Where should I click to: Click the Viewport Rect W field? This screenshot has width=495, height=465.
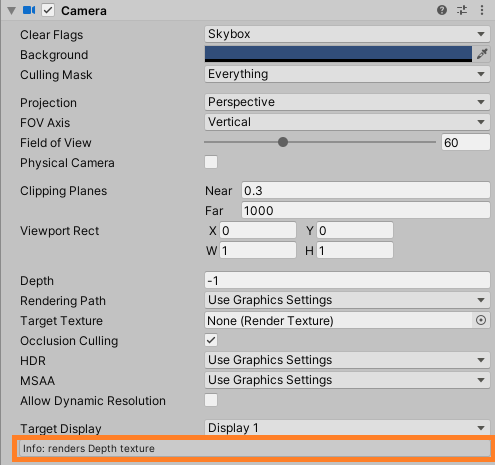coord(258,250)
